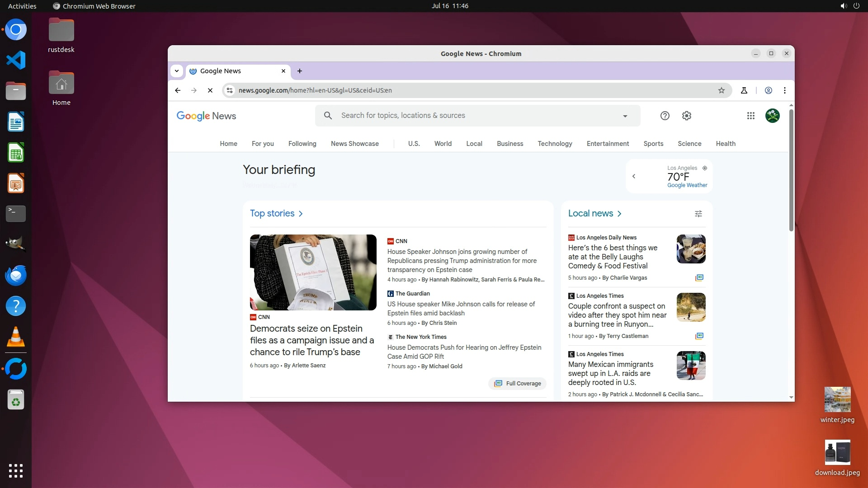868x488 pixels.
Task: Click the Chromium Labs flask icon
Action: pyautogui.click(x=744, y=90)
